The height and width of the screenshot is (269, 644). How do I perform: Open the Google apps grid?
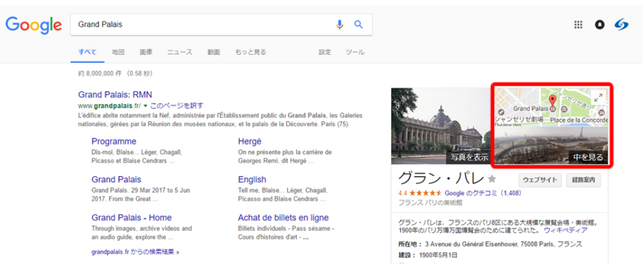pos(578,25)
